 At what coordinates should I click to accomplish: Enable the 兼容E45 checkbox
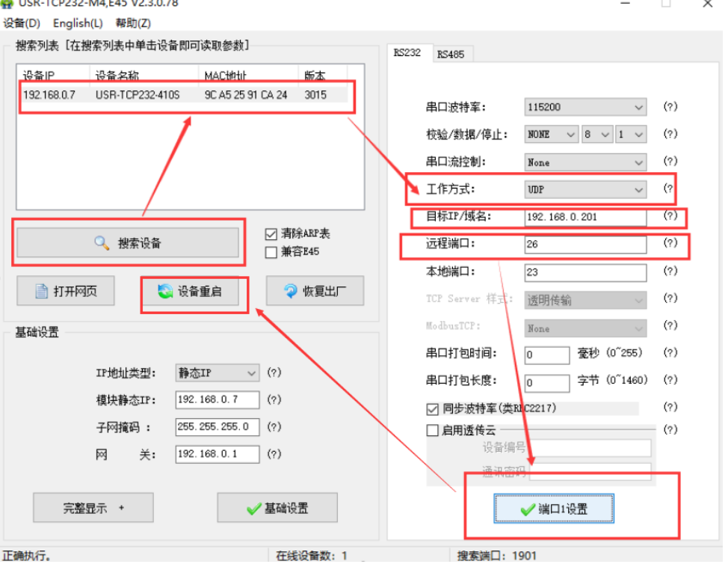point(271,252)
